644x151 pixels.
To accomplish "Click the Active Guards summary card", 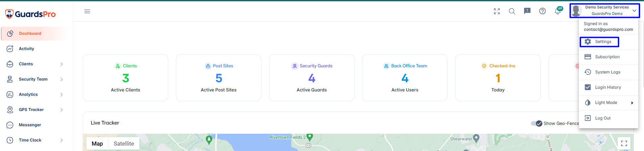I will 312,78.
